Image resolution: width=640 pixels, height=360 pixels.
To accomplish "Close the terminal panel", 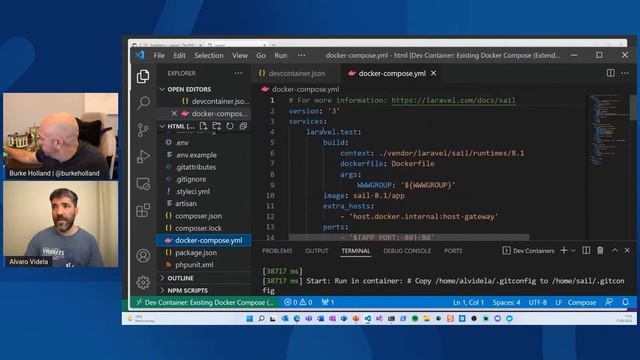I will click(x=627, y=250).
